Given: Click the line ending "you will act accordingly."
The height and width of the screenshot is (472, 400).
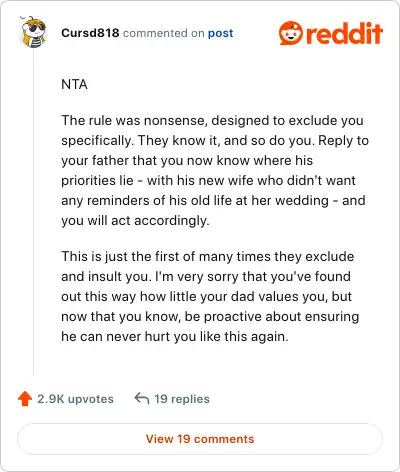Looking at the screenshot, I should coord(135,221).
